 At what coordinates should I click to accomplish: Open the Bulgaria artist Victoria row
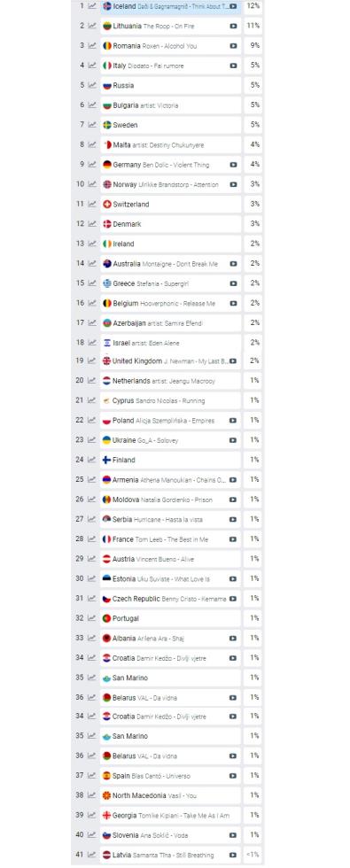coord(170,105)
